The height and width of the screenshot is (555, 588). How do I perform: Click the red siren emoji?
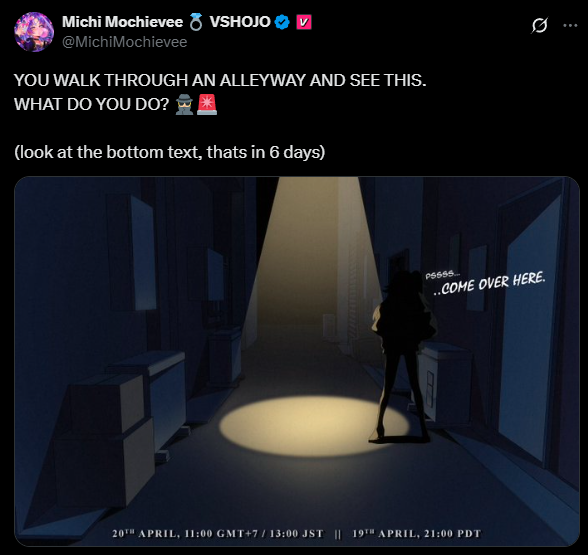pos(207,104)
